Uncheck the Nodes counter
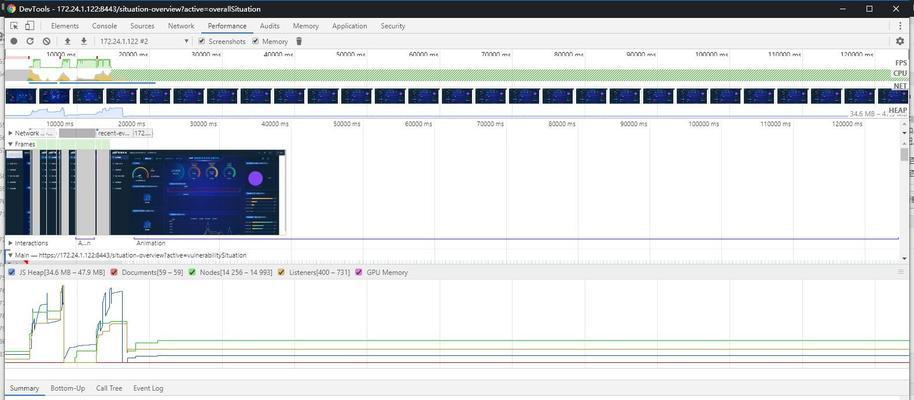 (192, 272)
